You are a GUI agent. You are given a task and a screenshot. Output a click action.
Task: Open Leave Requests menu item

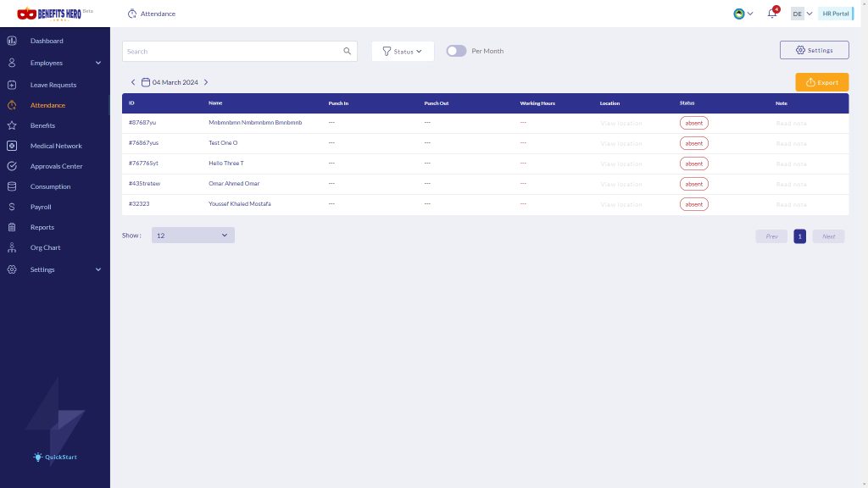[x=53, y=85]
